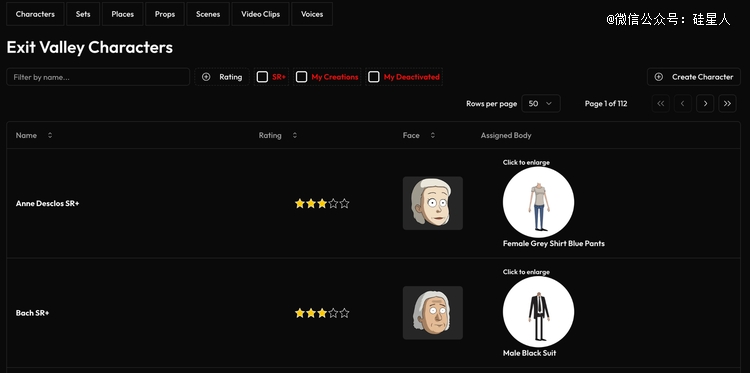
Task: Go to the first page arrows
Action: (661, 103)
